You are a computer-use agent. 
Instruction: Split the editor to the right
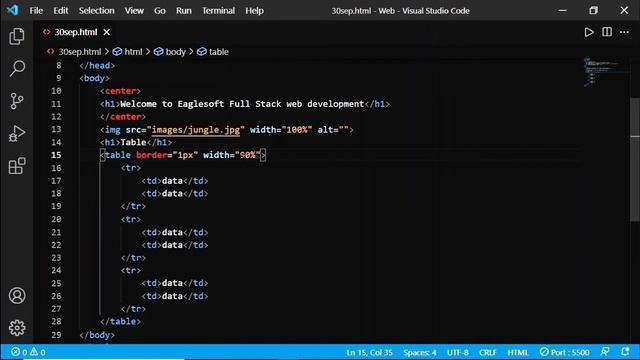click(607, 32)
